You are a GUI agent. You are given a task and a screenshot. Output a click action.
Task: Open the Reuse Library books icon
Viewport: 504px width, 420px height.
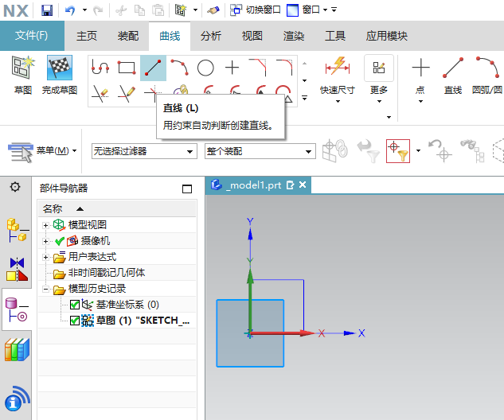coord(17,349)
